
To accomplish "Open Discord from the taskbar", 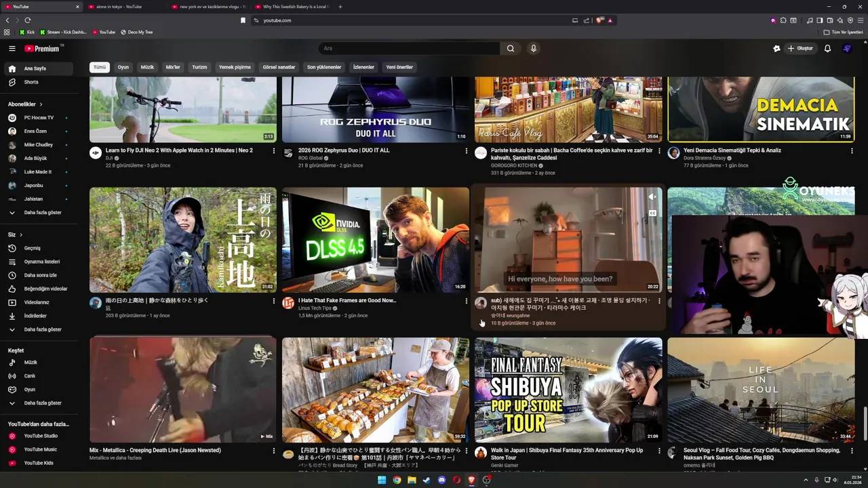I will point(441,480).
